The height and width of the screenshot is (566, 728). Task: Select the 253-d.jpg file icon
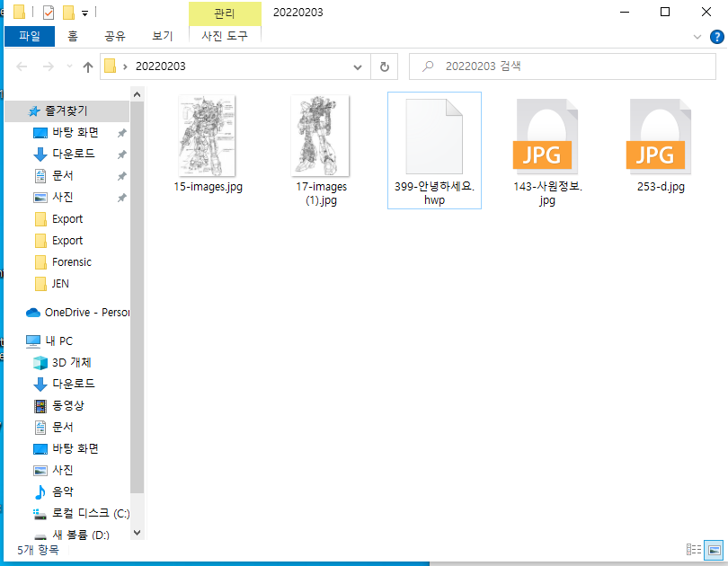(661, 137)
